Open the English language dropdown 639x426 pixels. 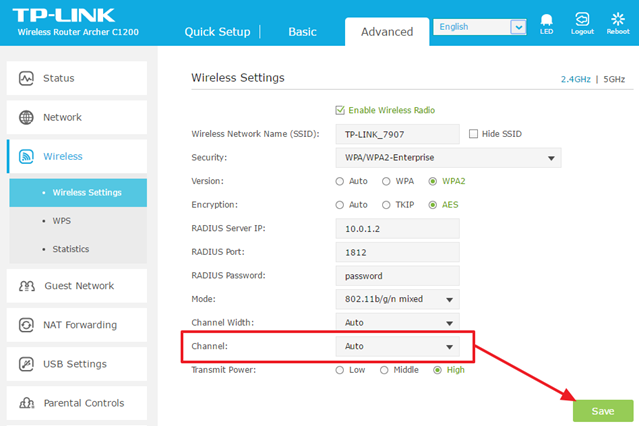tap(480, 27)
